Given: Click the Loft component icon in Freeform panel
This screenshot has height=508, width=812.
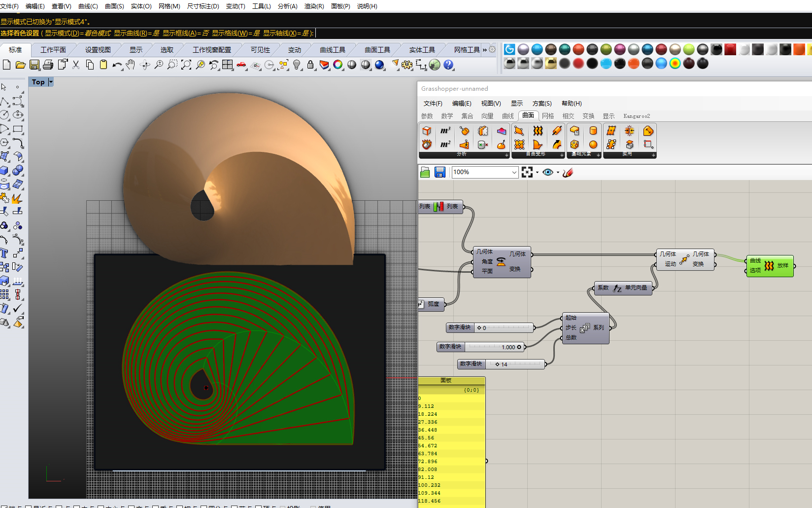Looking at the screenshot, I should pos(538,131).
